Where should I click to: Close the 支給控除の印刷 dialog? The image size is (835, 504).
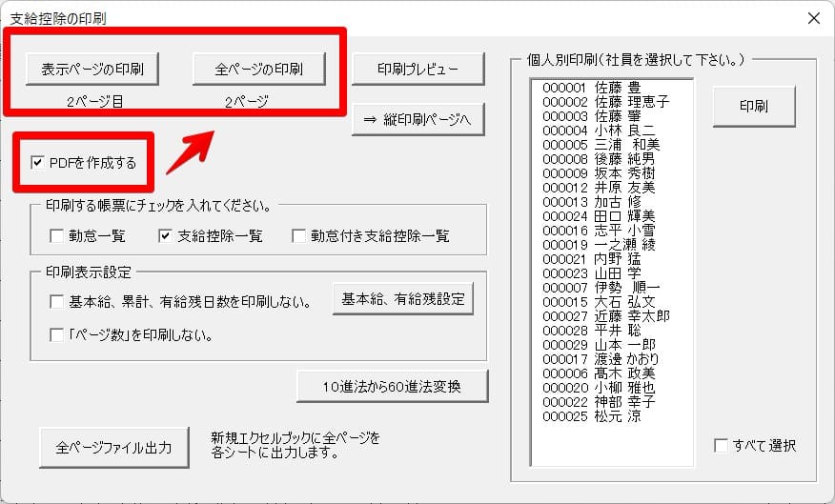812,18
